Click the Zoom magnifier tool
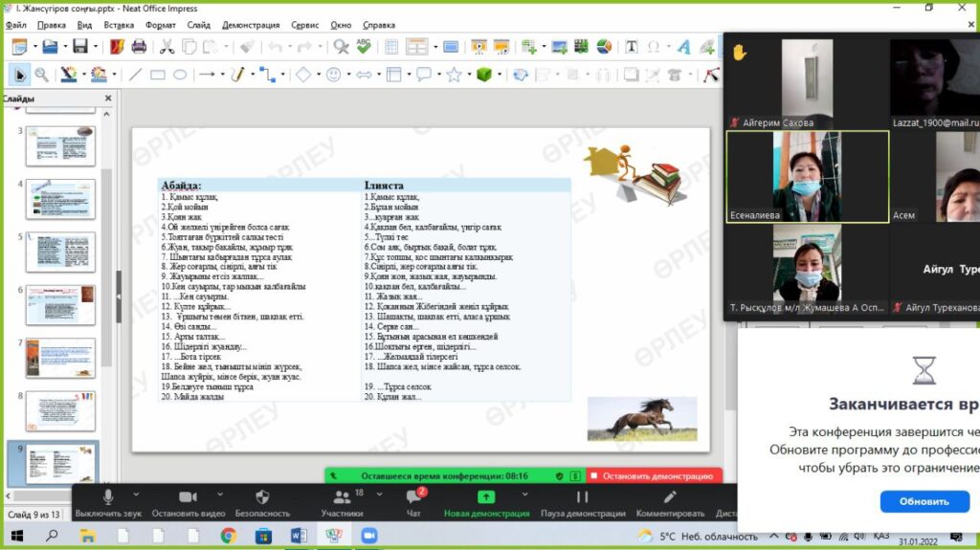 click(x=41, y=75)
